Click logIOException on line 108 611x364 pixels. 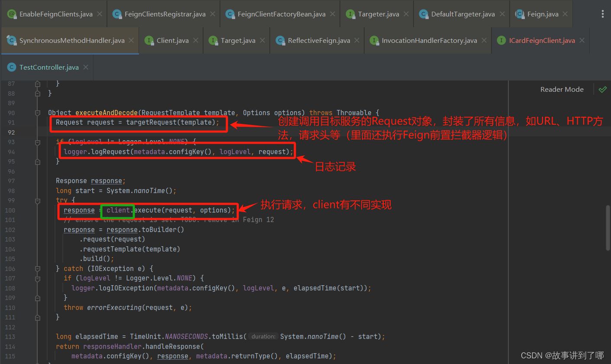(x=126, y=288)
